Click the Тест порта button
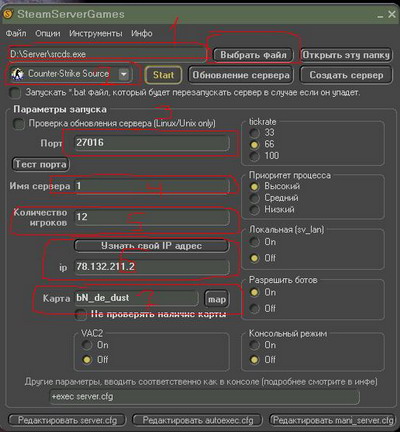 click(41, 164)
